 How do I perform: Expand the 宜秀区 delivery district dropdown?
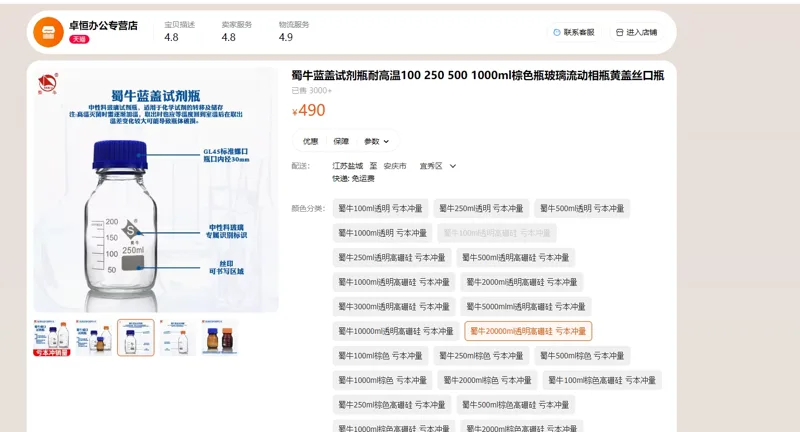pos(438,166)
